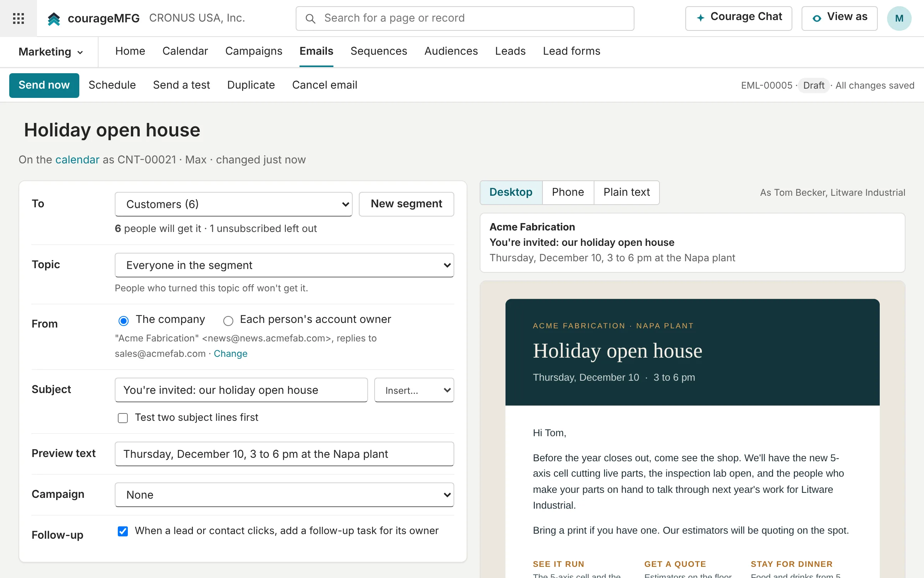The height and width of the screenshot is (578, 924).
Task: Click the View as button
Action: coord(839,18)
